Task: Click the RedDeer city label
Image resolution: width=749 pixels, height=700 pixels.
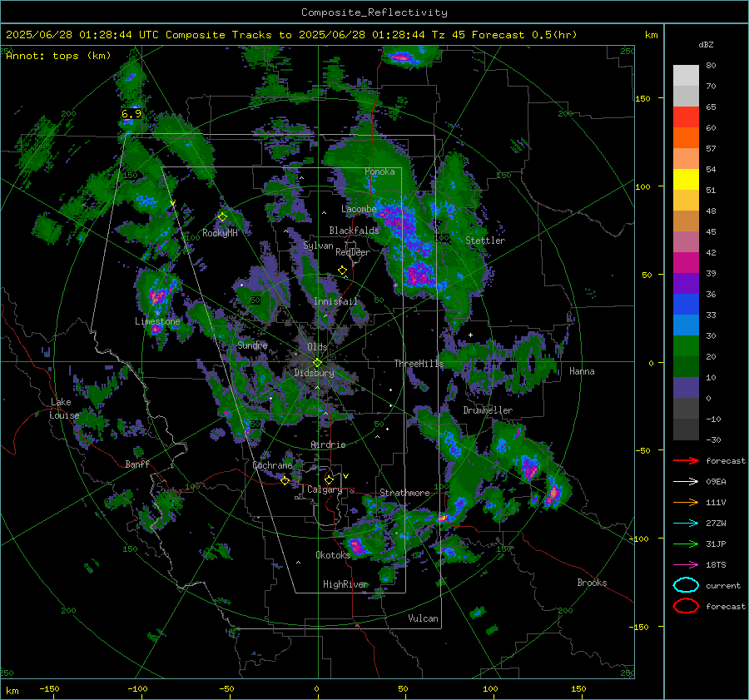Action: pyautogui.click(x=353, y=252)
